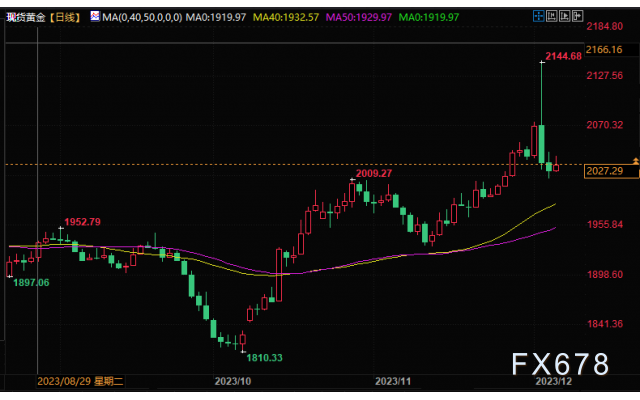Click the 1810.33 low price label
The height and width of the screenshot is (400, 640).
click(x=264, y=358)
